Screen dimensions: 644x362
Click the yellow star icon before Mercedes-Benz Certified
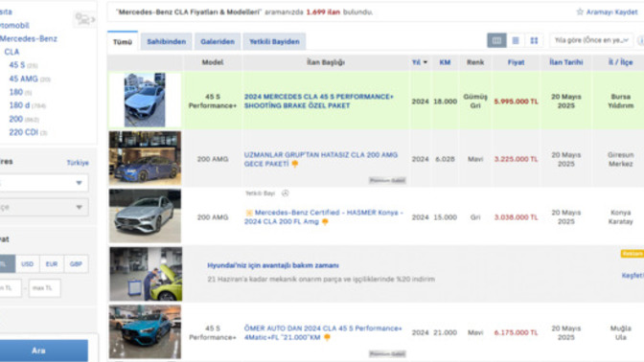point(248,213)
